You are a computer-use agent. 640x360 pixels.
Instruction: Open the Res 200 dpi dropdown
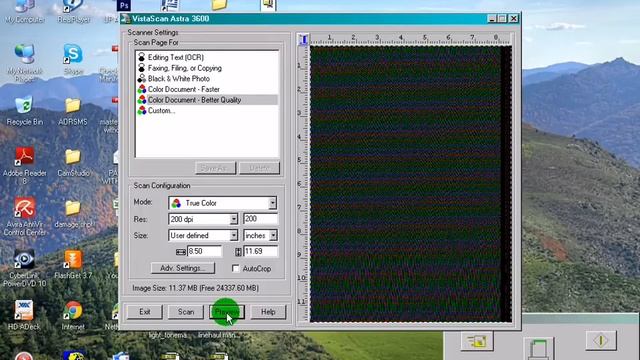[x=233, y=219]
